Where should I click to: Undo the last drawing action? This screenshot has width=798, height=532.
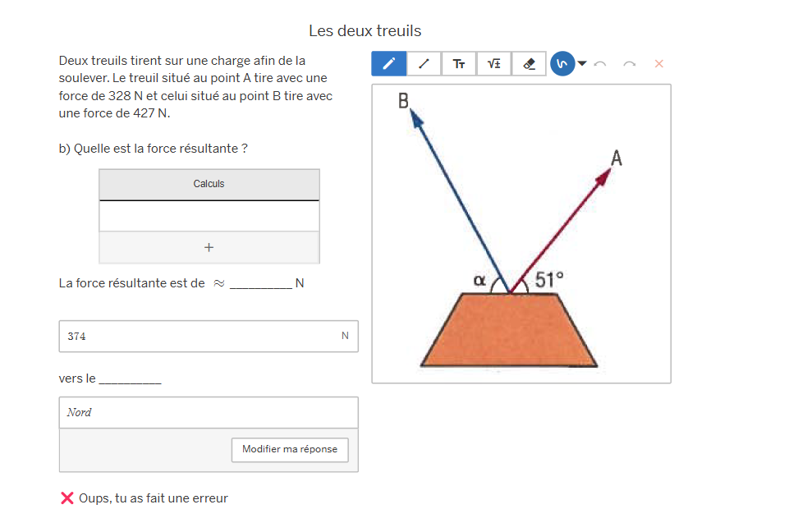pyautogui.click(x=600, y=64)
